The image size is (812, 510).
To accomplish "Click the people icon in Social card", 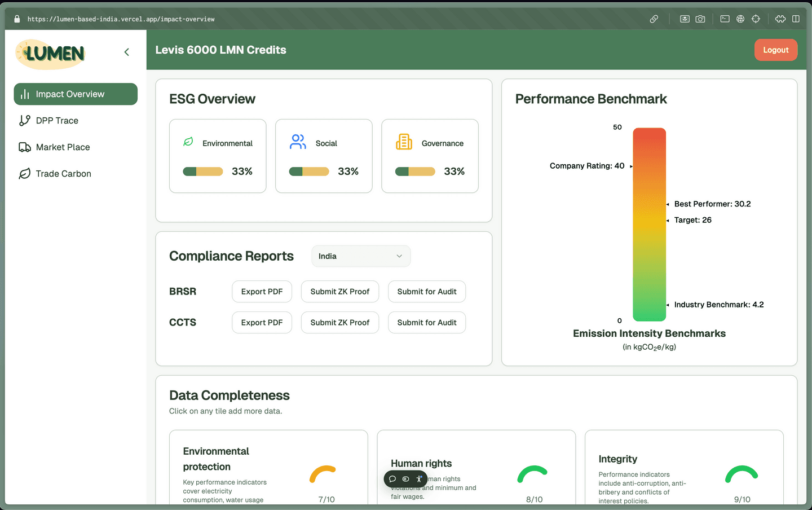I will point(298,142).
